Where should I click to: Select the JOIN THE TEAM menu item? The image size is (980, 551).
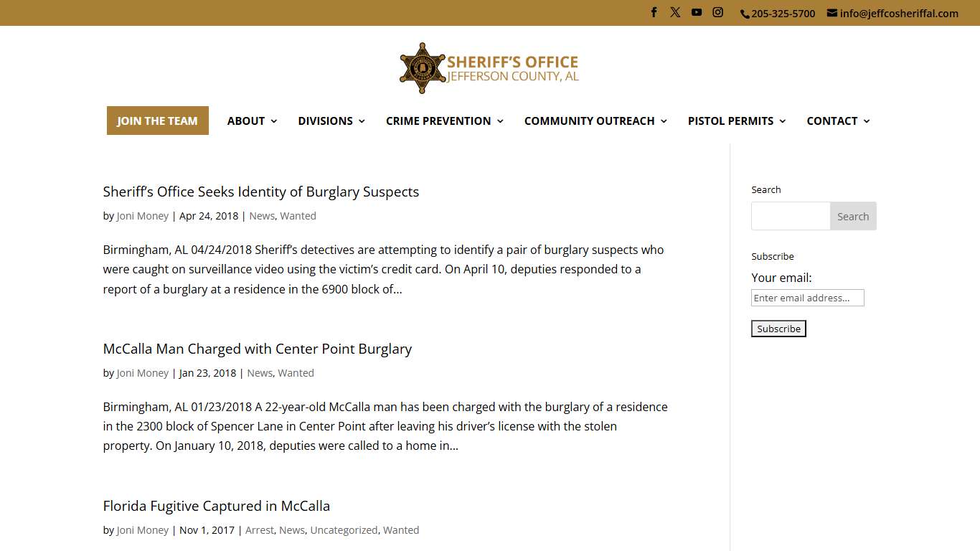click(x=157, y=121)
